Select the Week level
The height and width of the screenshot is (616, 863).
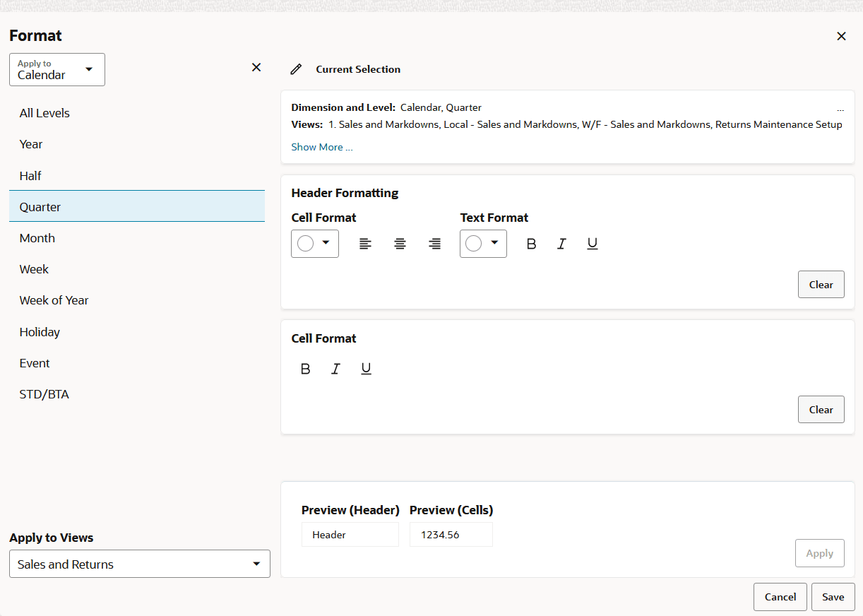coord(137,269)
